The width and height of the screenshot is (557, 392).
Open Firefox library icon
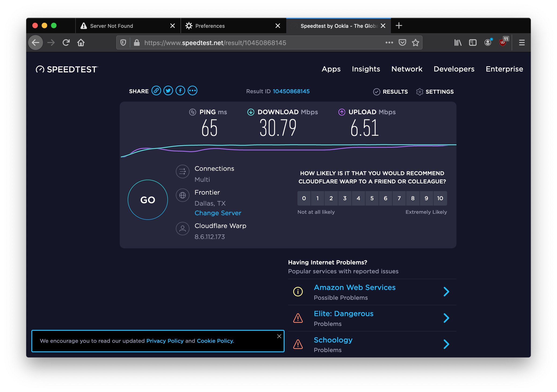coord(458,43)
